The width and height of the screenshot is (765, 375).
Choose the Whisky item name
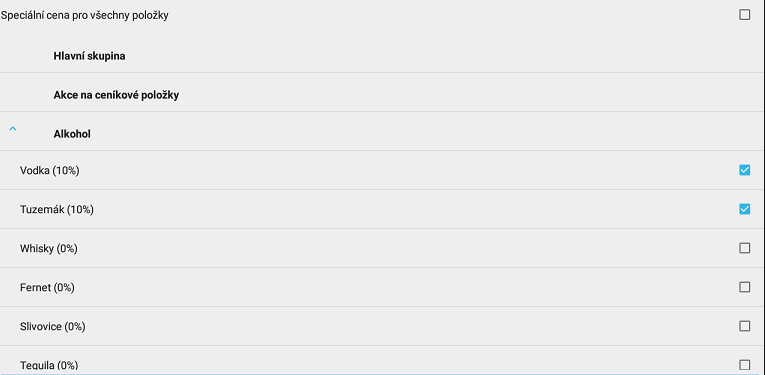(x=37, y=249)
